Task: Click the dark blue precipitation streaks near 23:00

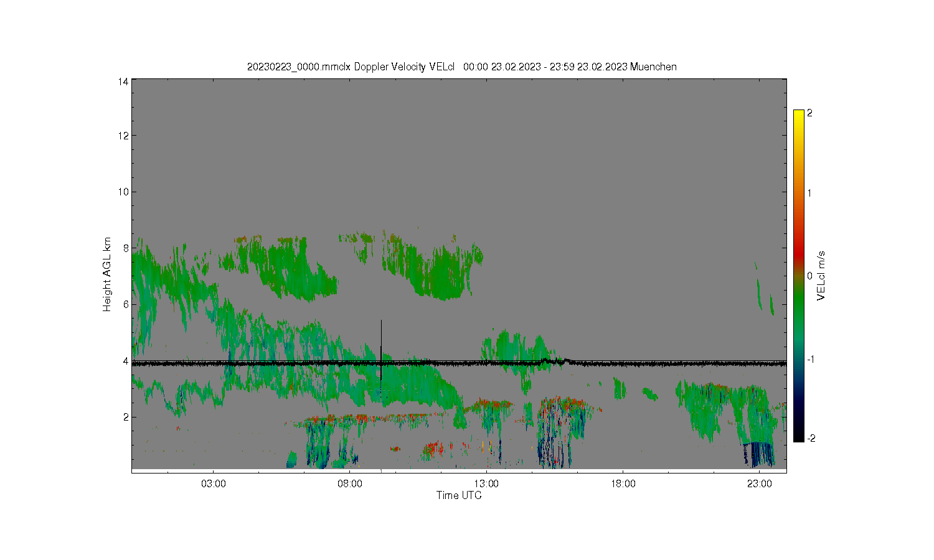Action: point(760,454)
